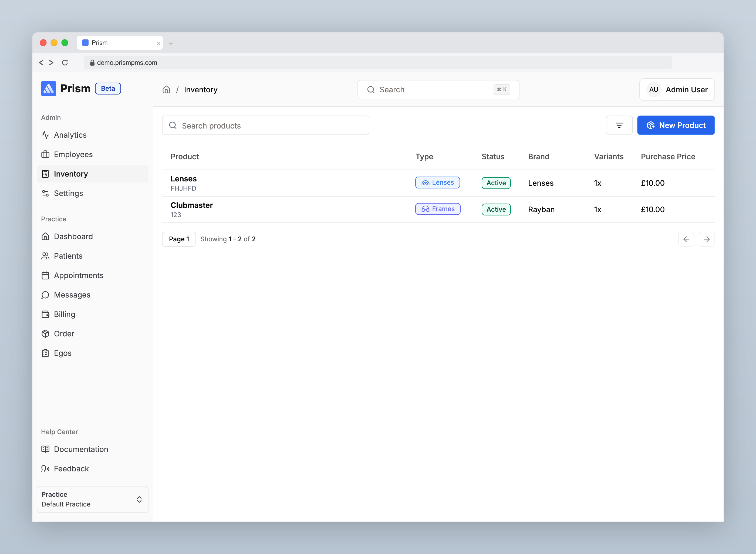Viewport: 756px width, 554px height.
Task: Expand the Default Practice switcher
Action: (x=93, y=499)
